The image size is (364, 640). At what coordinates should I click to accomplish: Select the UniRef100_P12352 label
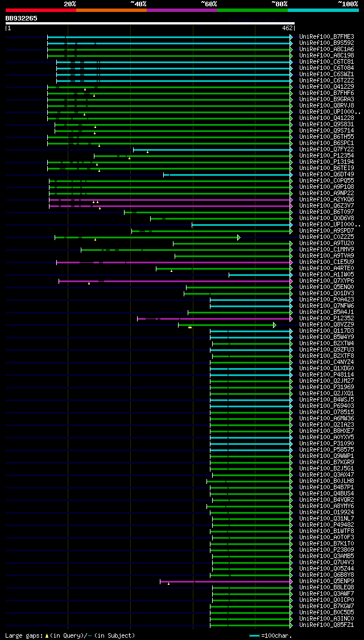tap(326, 319)
